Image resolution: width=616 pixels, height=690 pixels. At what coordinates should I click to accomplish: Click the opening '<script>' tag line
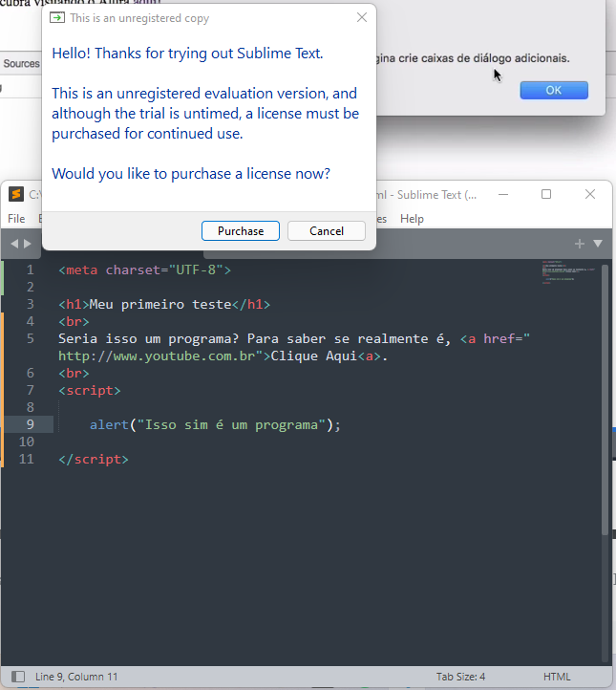(89, 390)
